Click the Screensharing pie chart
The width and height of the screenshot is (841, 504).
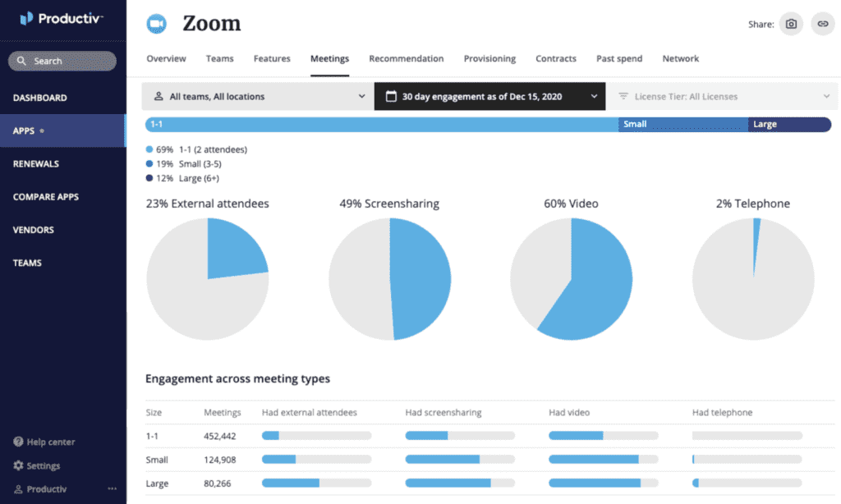tap(390, 279)
